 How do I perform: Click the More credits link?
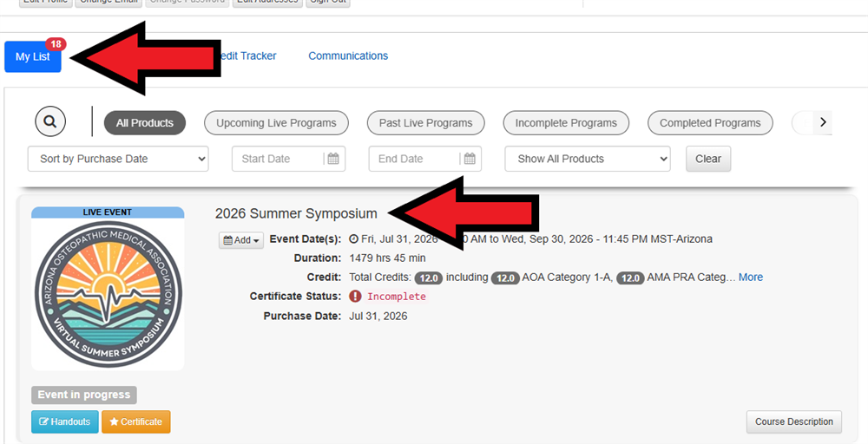point(751,277)
